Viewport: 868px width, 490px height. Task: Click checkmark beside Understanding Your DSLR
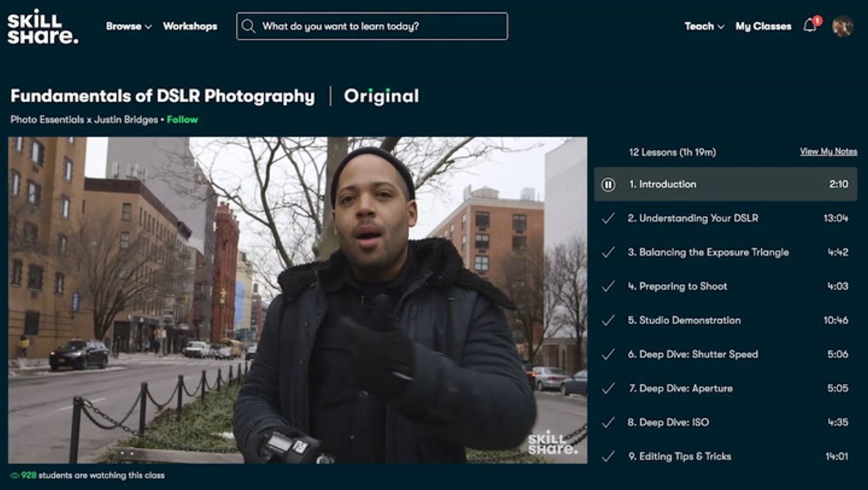pos(608,218)
